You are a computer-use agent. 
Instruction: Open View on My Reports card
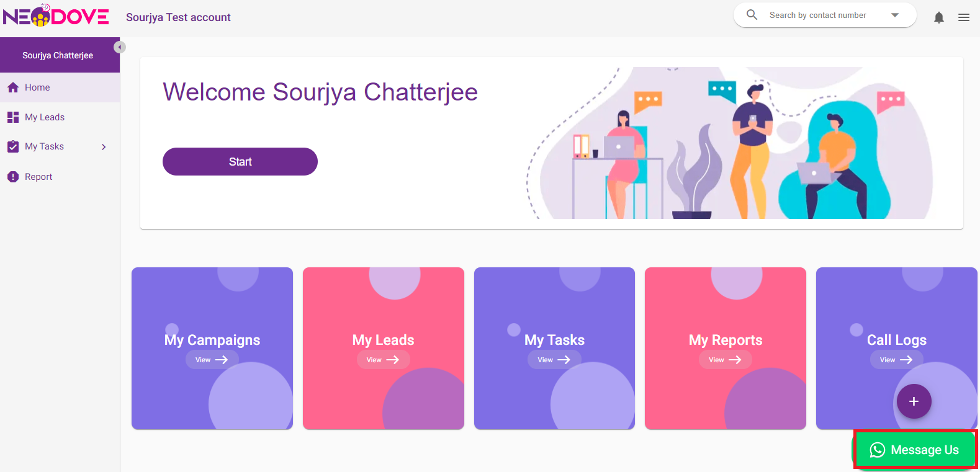pyautogui.click(x=725, y=360)
